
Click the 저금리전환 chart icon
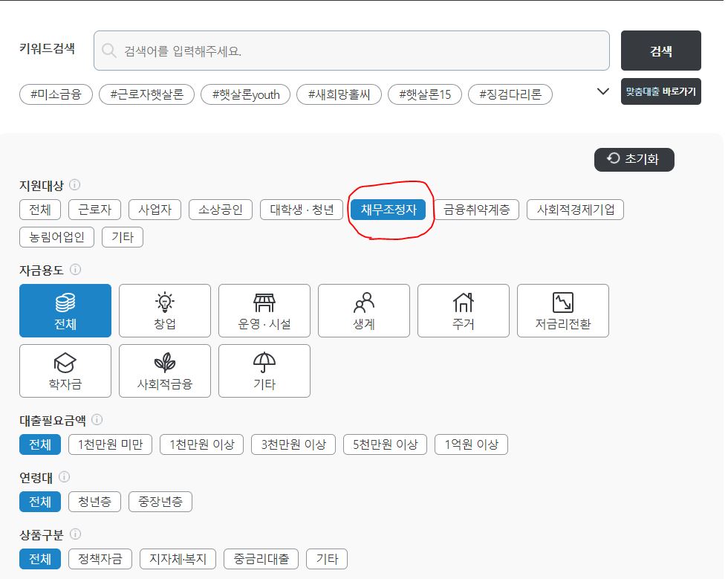(562, 311)
